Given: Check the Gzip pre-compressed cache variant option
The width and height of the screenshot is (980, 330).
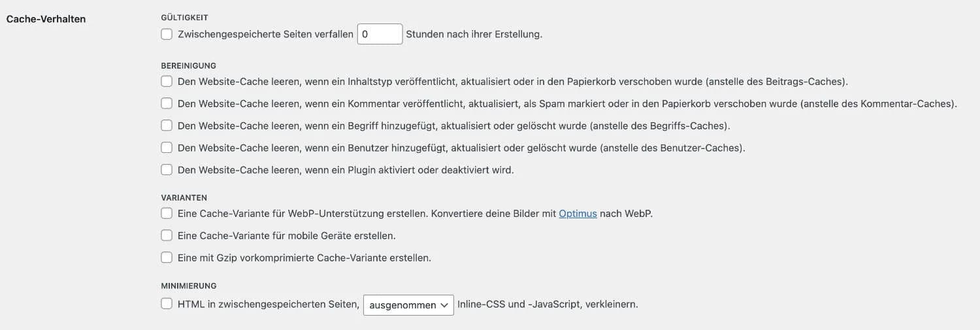Looking at the screenshot, I should [167, 257].
